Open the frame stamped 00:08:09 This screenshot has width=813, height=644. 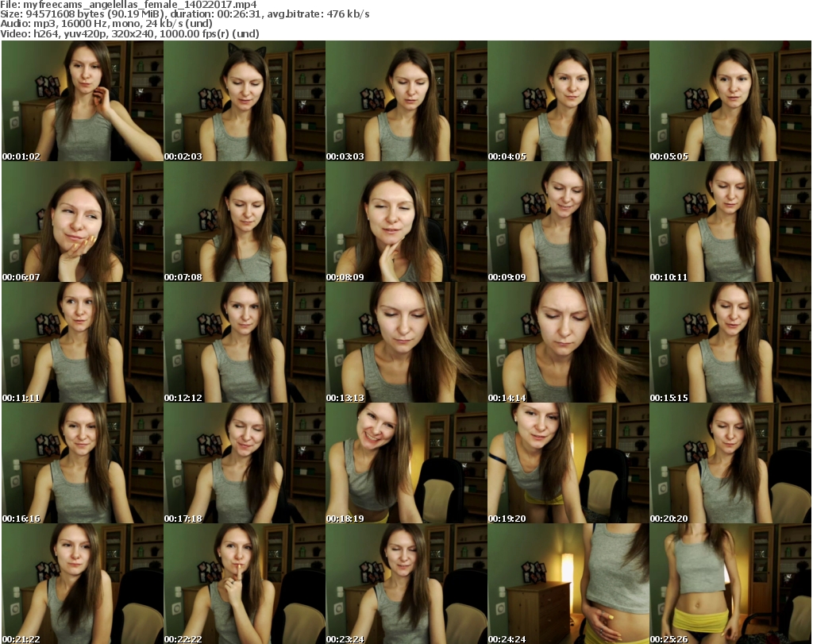tap(406, 222)
